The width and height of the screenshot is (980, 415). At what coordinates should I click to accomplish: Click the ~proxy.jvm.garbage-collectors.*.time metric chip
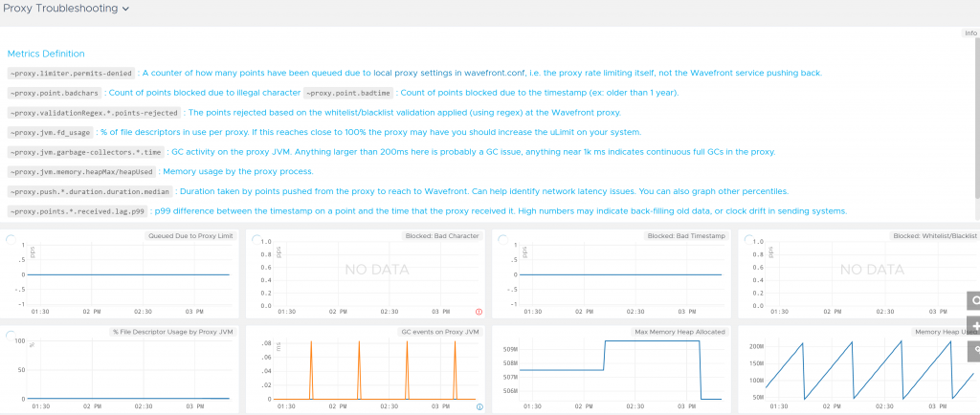tap(87, 152)
